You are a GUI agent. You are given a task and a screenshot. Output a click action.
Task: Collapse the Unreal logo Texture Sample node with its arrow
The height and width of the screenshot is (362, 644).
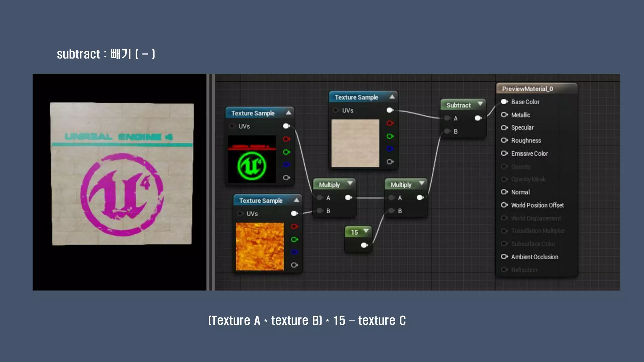[x=289, y=112]
